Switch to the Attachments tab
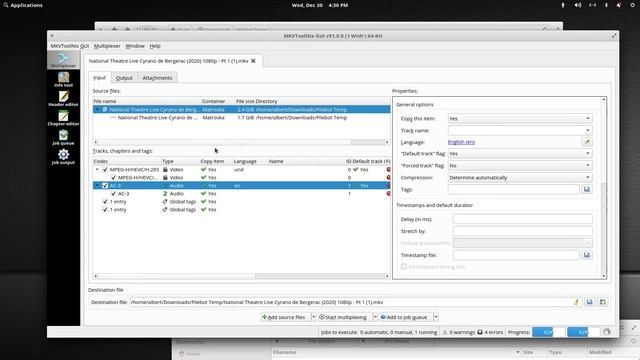Viewport: 640px width, 360px height. (157, 78)
